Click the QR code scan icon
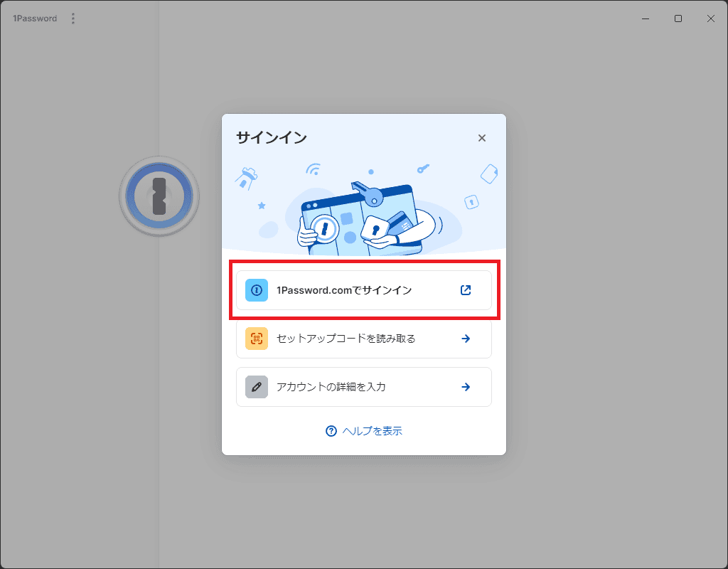 [257, 339]
